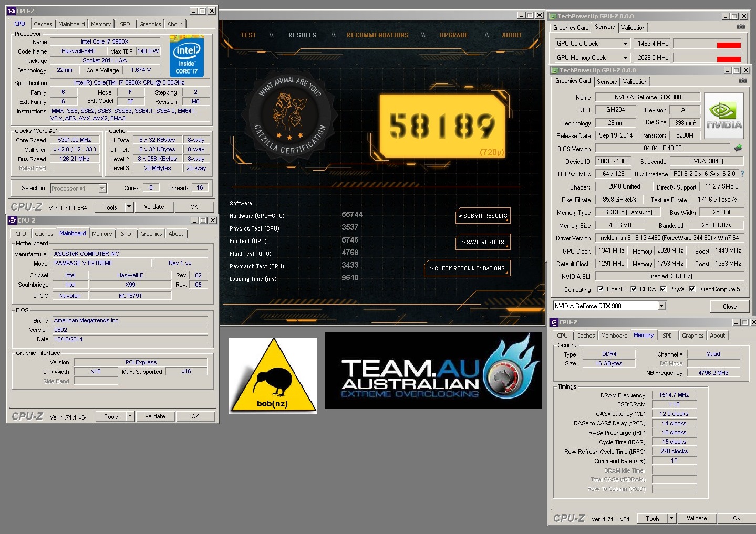Click the Core Speed 5301.02 MHz field
Viewport: 756px width, 534px height.
[75, 140]
